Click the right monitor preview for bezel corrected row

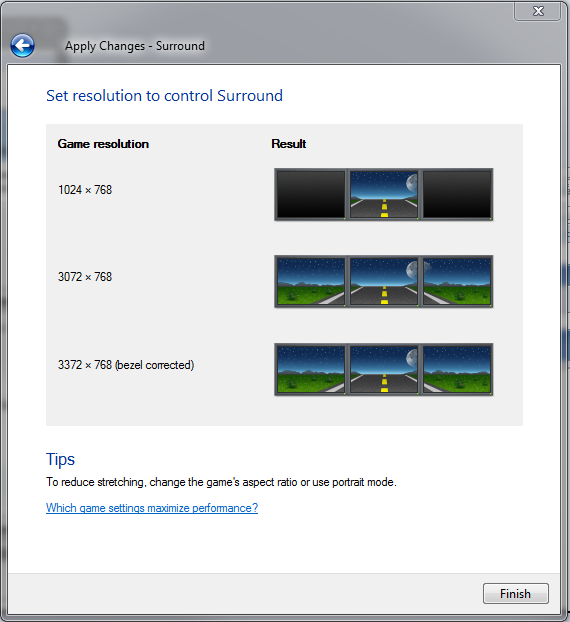(x=457, y=370)
